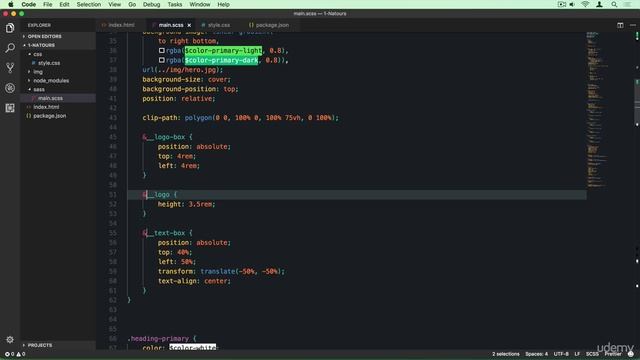Open the Code application menu
The image size is (640, 360).
click(29, 4)
